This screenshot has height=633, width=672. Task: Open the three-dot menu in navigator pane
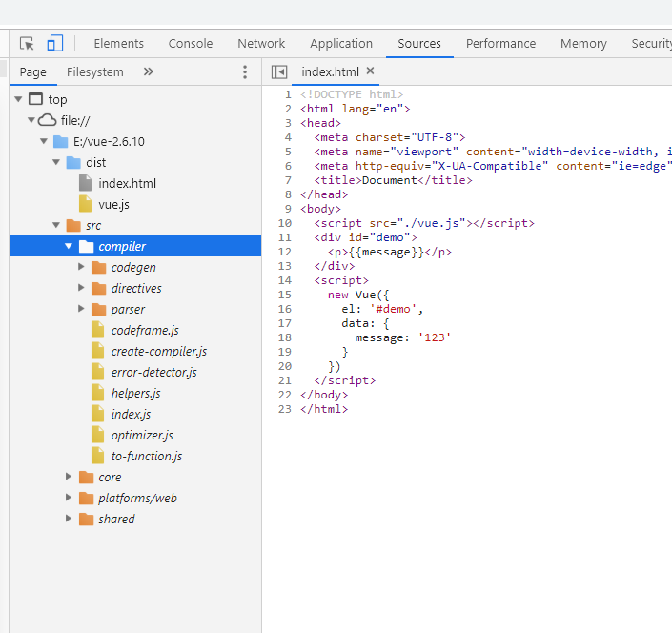point(245,72)
